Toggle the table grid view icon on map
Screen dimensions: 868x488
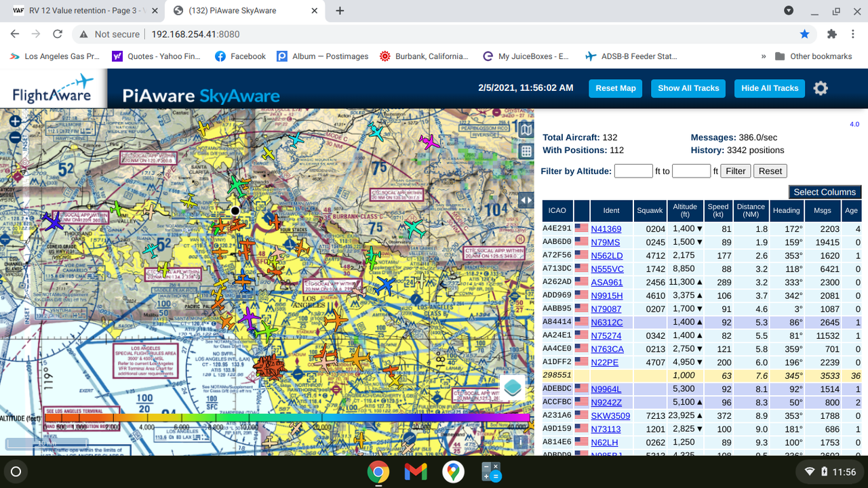click(526, 152)
